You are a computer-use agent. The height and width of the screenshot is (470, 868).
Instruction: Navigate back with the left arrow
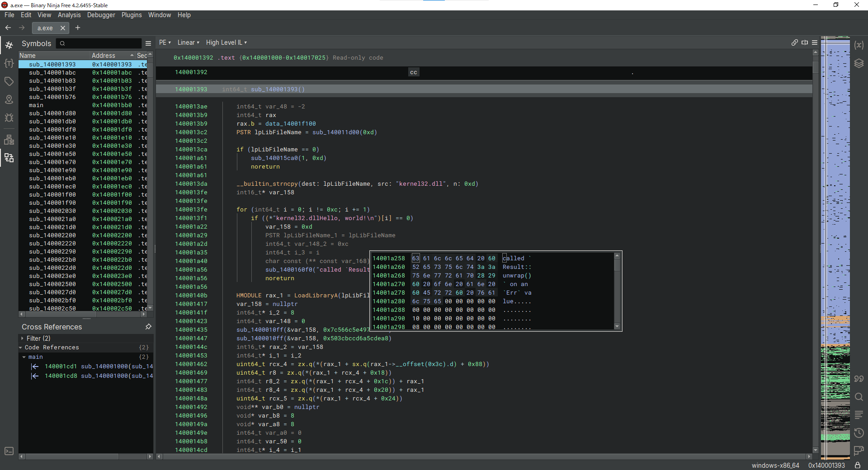pos(8,28)
